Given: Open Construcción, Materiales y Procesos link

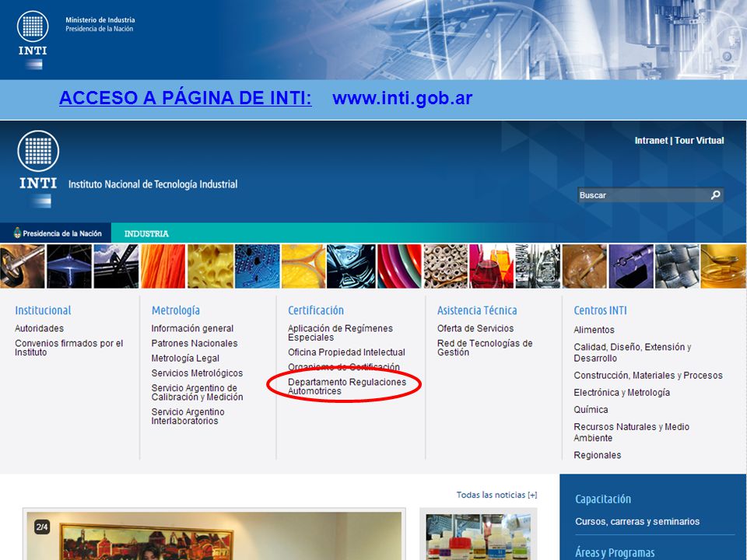Looking at the screenshot, I should tap(648, 375).
